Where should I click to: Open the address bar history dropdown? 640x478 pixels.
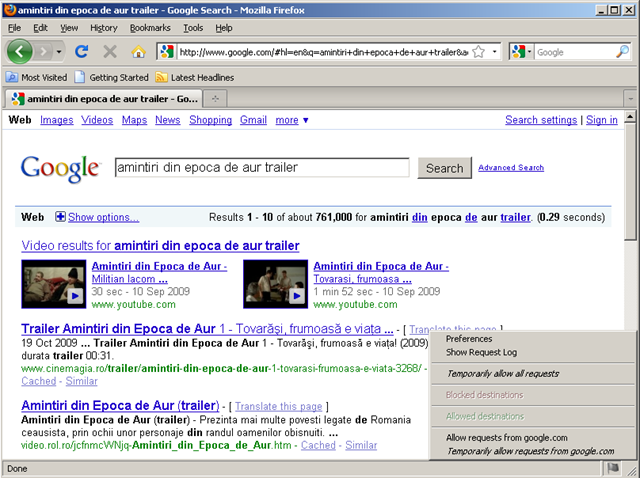(495, 52)
